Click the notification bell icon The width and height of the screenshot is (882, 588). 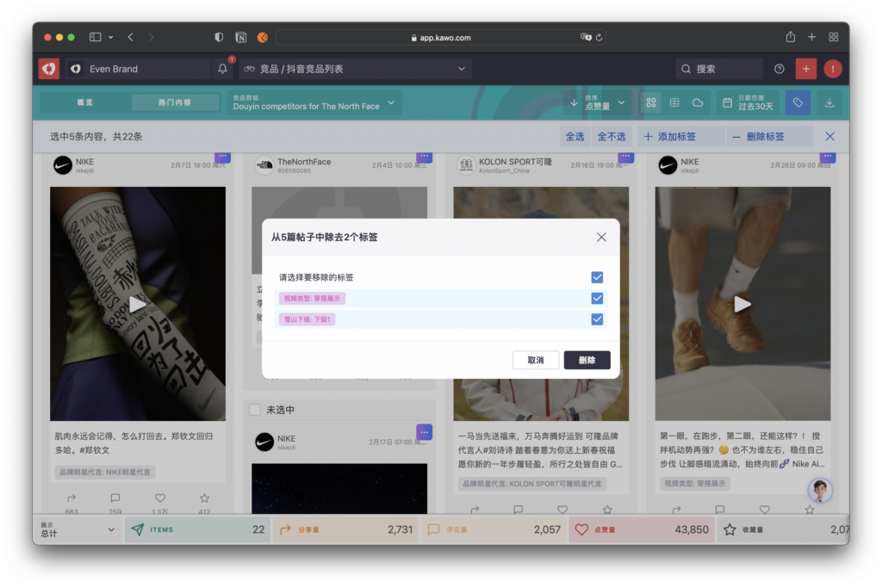pos(223,69)
